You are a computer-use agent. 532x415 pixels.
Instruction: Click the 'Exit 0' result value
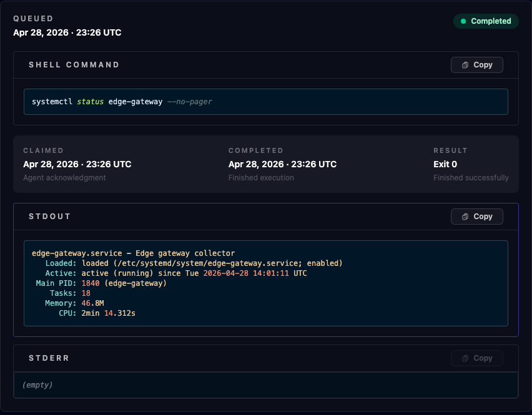tap(445, 164)
